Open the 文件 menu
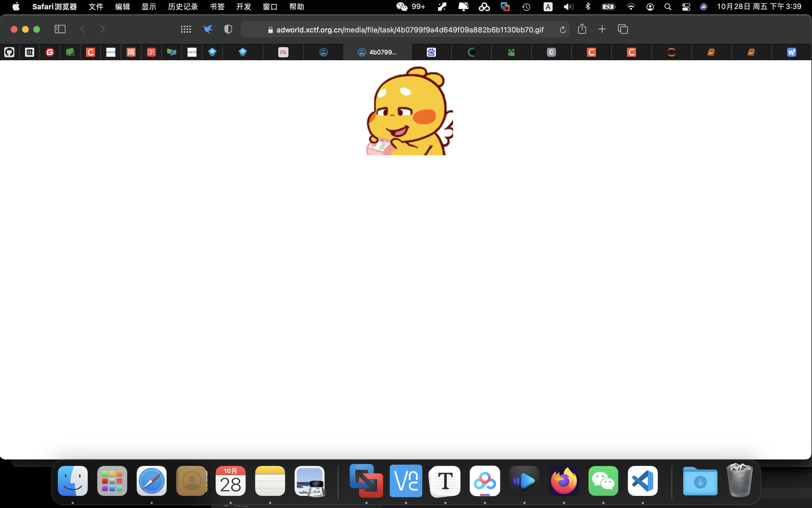This screenshot has height=508, width=812. (96, 7)
